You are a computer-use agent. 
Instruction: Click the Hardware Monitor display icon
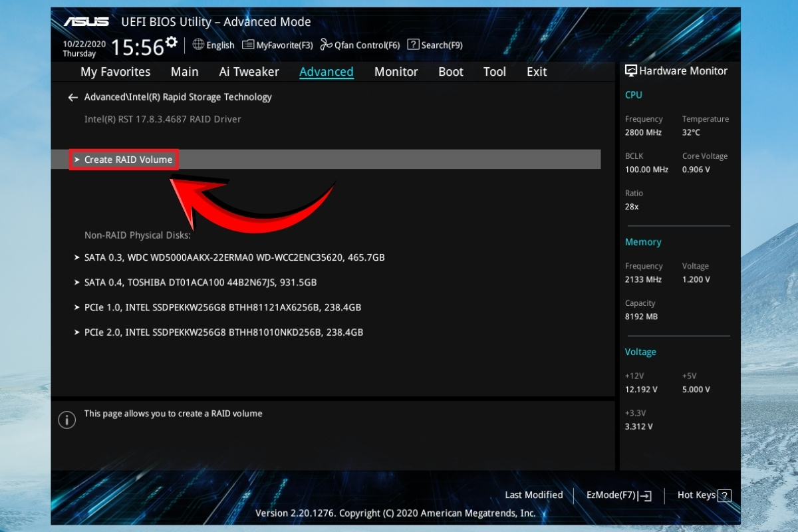click(630, 70)
